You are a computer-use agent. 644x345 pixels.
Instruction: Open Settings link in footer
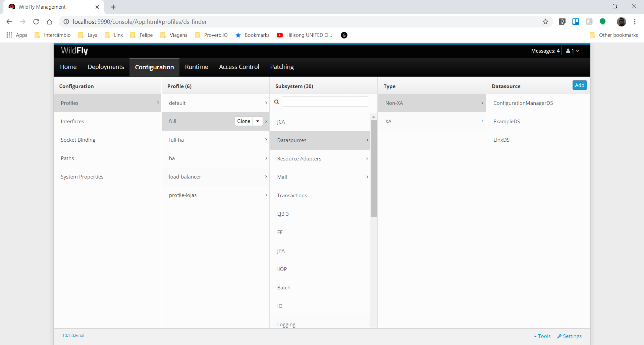click(x=570, y=336)
